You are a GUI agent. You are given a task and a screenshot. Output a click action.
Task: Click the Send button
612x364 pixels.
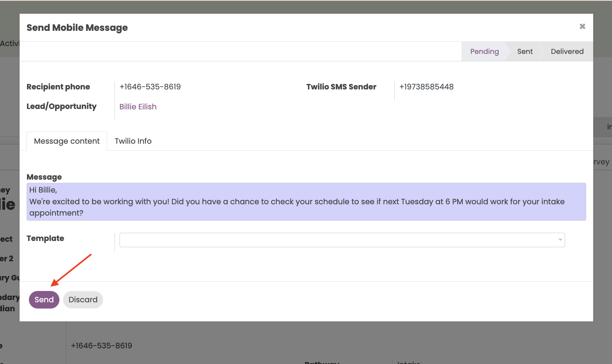tap(44, 300)
